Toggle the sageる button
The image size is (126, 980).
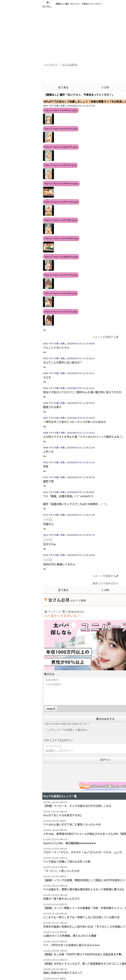tap(51, 709)
